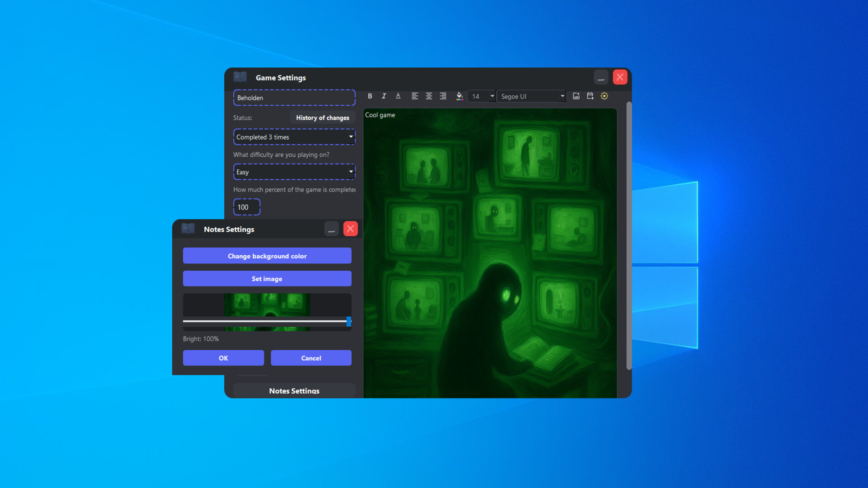Open the font size dropdown
Viewport: 868px width, 488px height.
(481, 96)
